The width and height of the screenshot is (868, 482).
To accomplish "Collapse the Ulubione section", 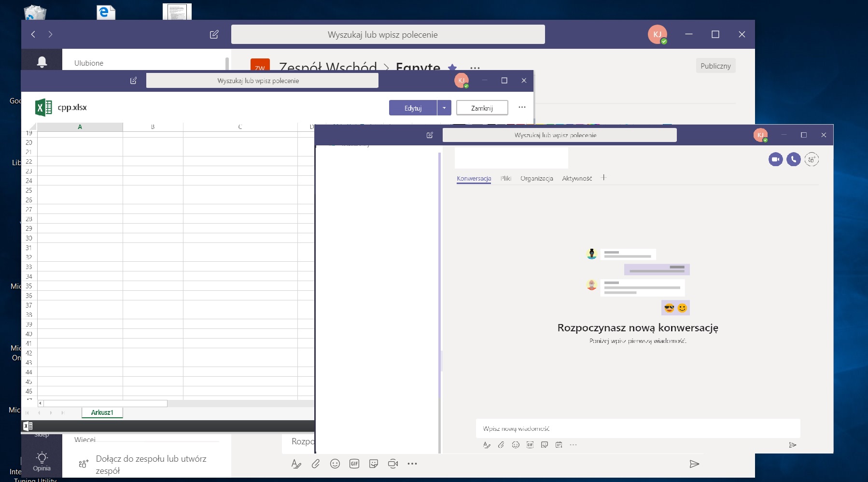I will pyautogui.click(x=89, y=63).
